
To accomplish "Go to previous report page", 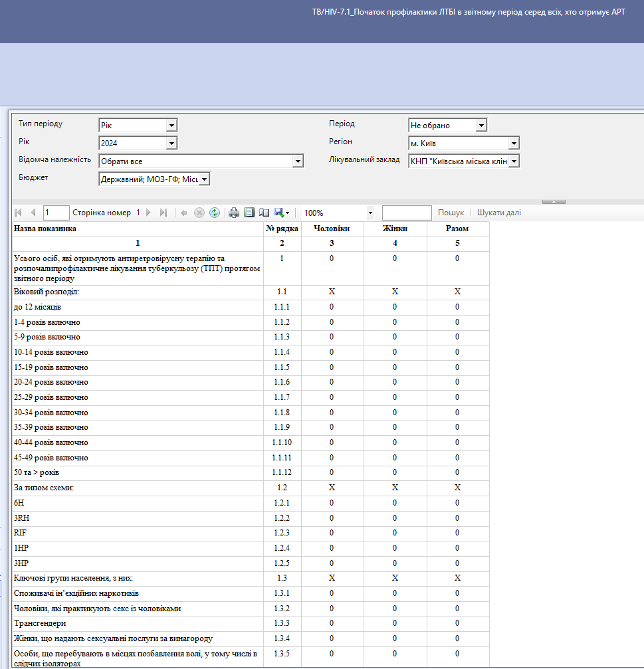I will coord(33,213).
